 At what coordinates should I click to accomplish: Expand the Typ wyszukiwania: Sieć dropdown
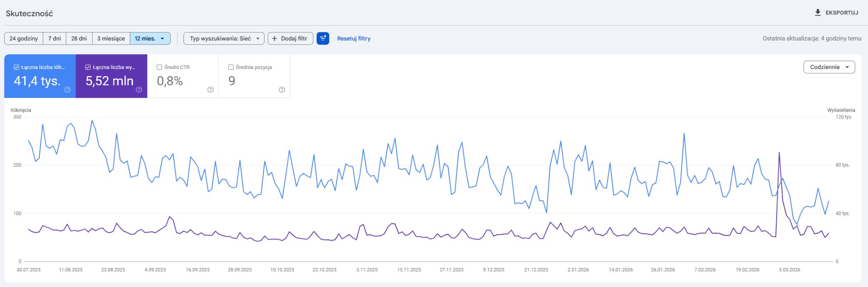[224, 38]
